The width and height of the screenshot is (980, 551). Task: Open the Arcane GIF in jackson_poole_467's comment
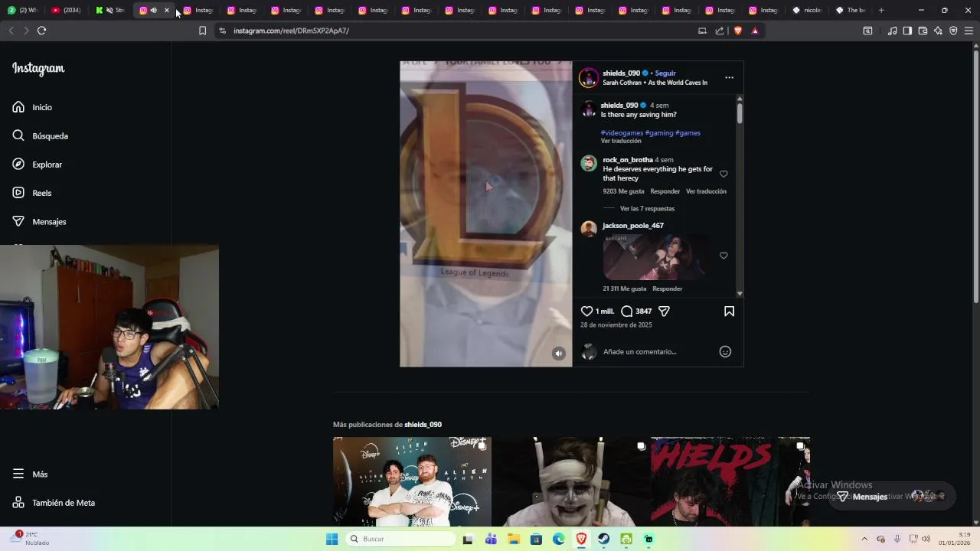tap(655, 257)
